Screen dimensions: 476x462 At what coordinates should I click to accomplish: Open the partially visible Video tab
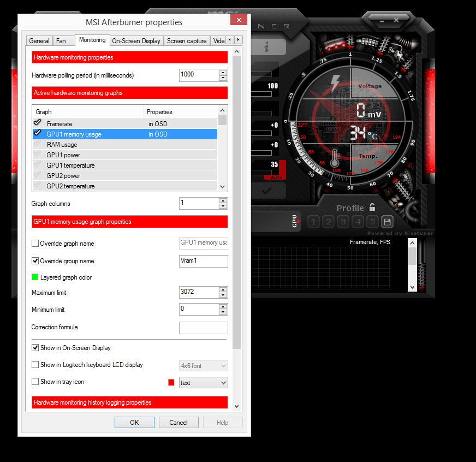[x=218, y=41]
